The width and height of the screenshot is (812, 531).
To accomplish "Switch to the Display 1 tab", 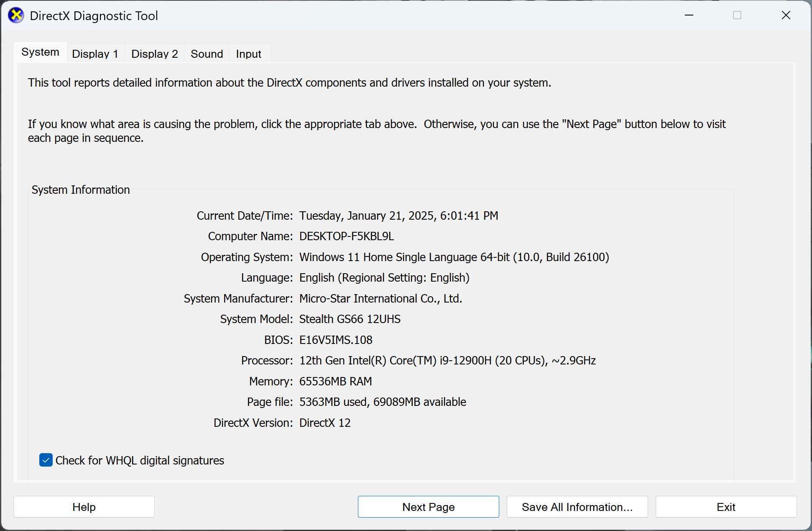I will click(x=95, y=54).
